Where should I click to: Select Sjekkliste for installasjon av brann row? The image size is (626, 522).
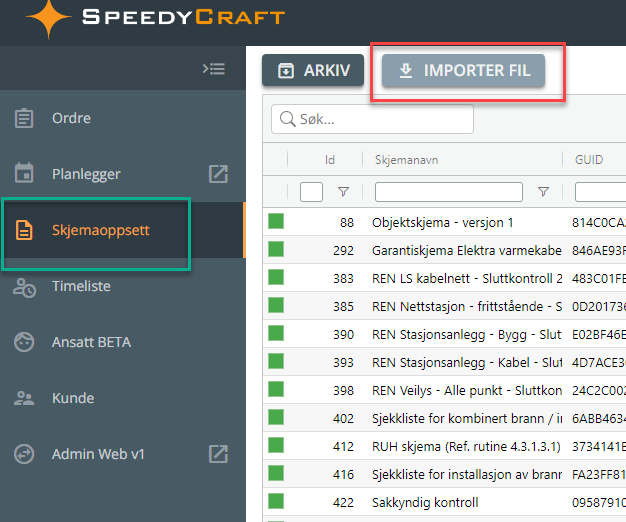pos(444,473)
